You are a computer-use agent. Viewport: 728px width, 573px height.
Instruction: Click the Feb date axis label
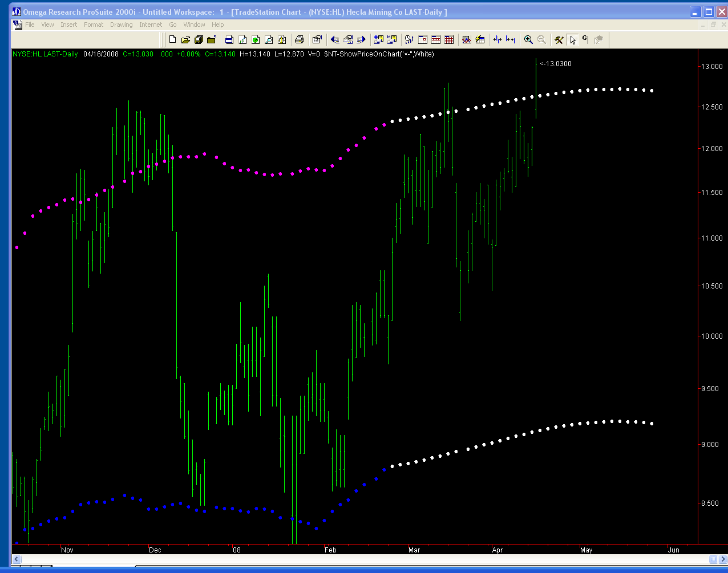[330, 550]
